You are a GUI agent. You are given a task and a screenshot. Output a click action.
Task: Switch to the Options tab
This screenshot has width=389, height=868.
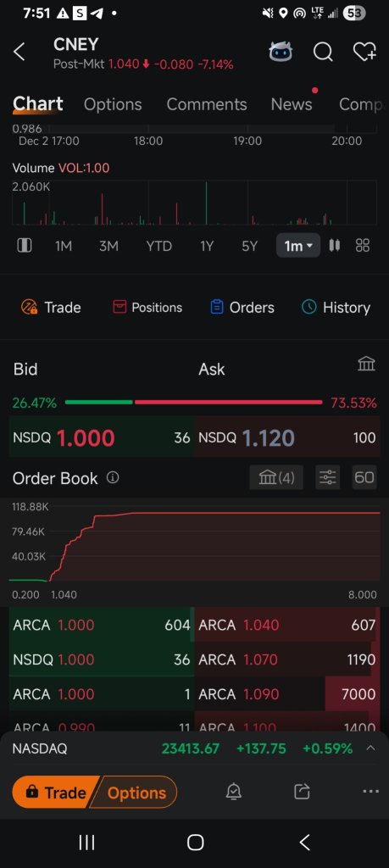point(113,104)
